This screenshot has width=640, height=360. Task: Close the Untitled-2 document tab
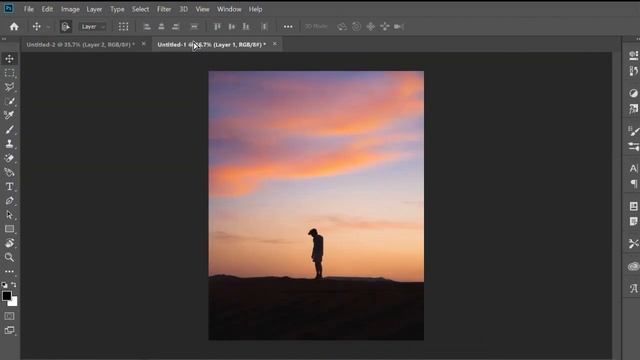click(144, 44)
